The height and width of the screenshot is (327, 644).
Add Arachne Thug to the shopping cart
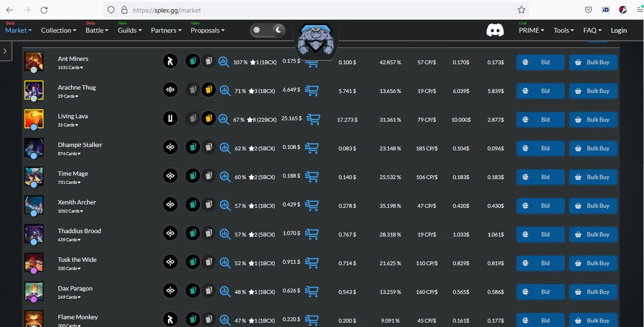[312, 91]
